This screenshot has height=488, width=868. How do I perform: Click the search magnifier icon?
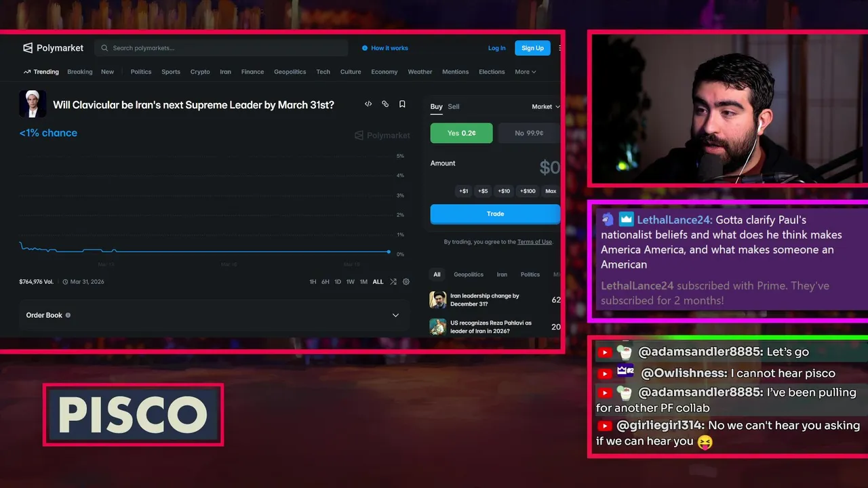[x=104, y=48]
